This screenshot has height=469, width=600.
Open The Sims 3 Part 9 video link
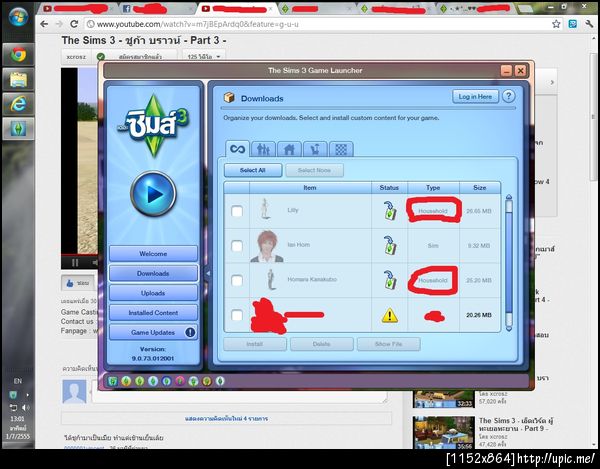516,424
